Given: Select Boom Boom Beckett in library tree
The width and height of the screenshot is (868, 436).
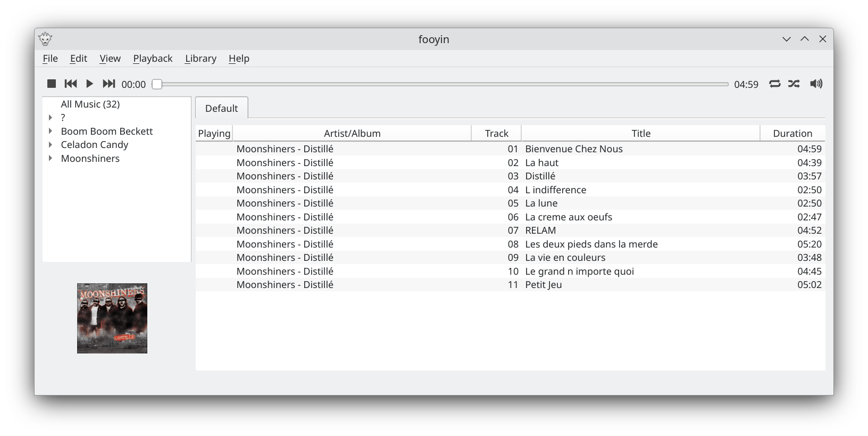Looking at the screenshot, I should 107,131.
